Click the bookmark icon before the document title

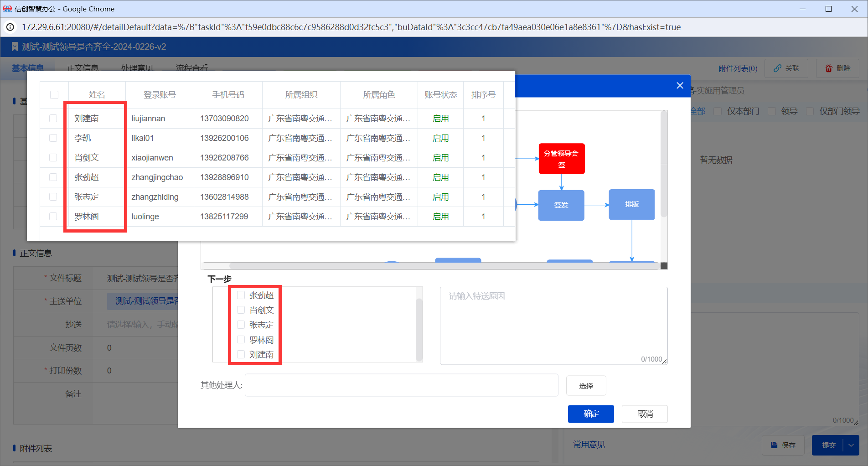(15, 47)
